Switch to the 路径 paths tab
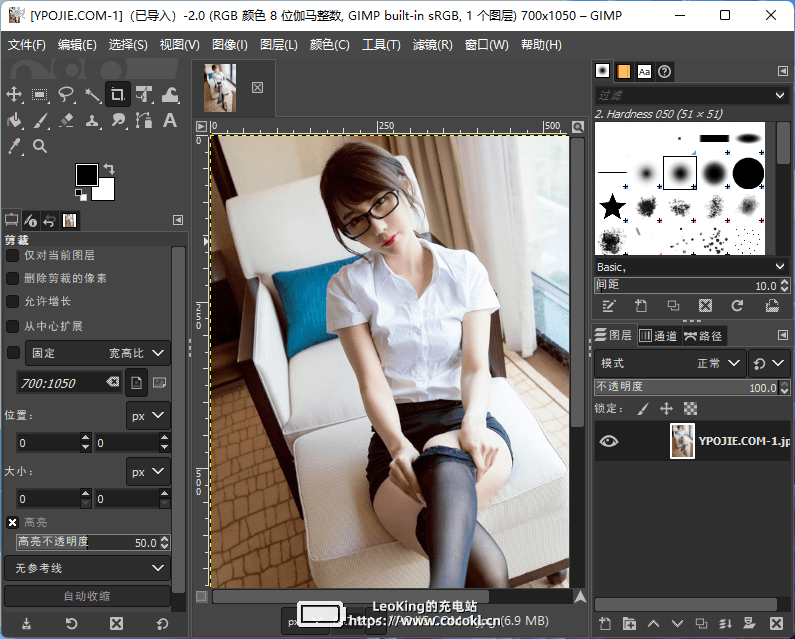This screenshot has height=639, width=795. coord(704,336)
